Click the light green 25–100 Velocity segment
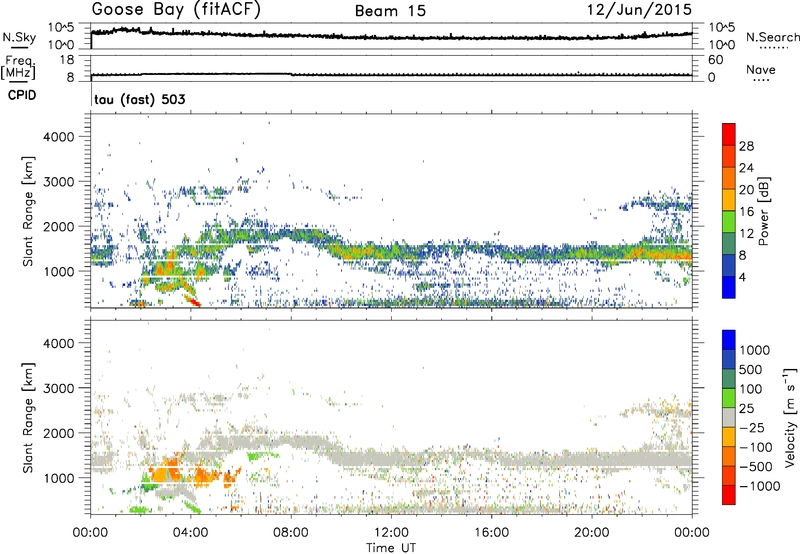 coord(729,398)
